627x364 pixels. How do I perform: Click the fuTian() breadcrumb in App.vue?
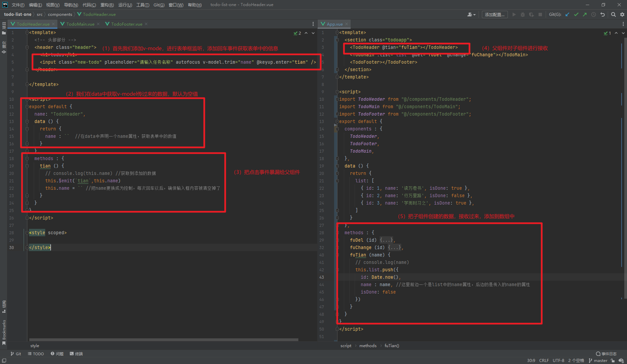pos(392,346)
